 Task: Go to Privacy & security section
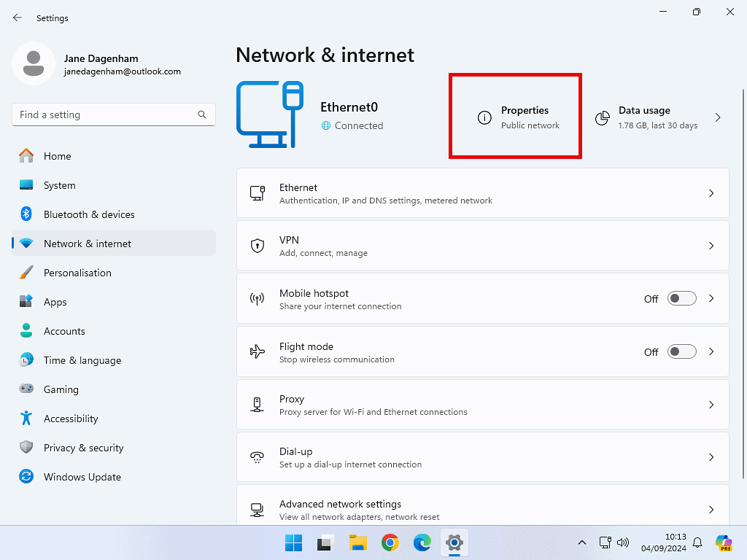pos(83,448)
